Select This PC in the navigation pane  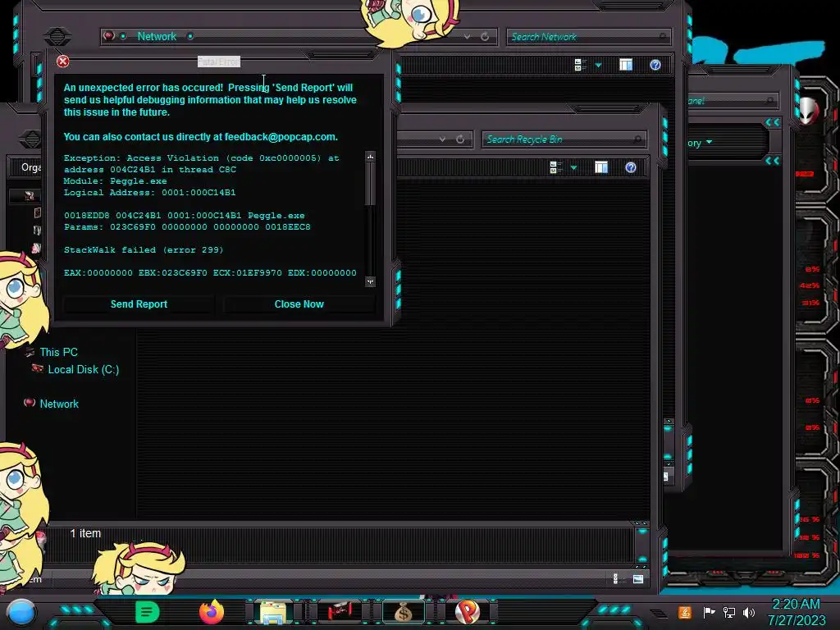point(58,352)
